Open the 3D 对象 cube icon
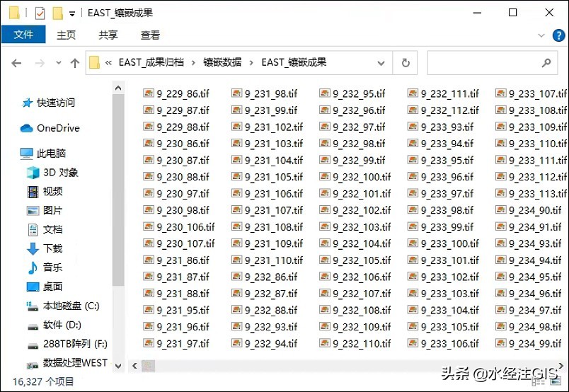The height and width of the screenshot is (392, 569). 33,173
